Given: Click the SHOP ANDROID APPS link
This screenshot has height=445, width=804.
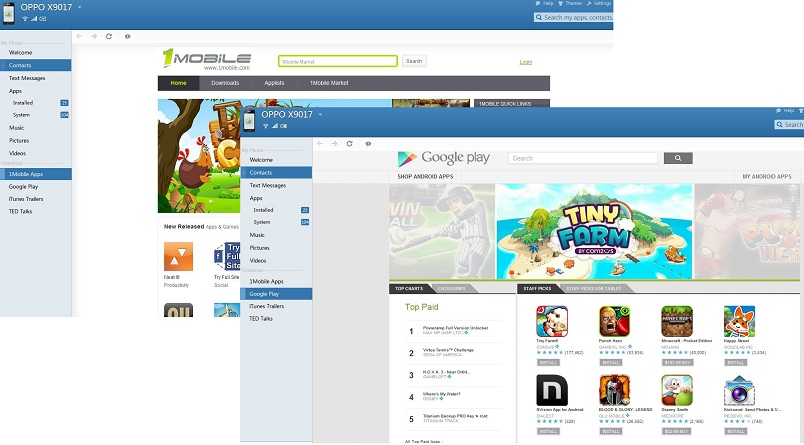Looking at the screenshot, I should (425, 176).
